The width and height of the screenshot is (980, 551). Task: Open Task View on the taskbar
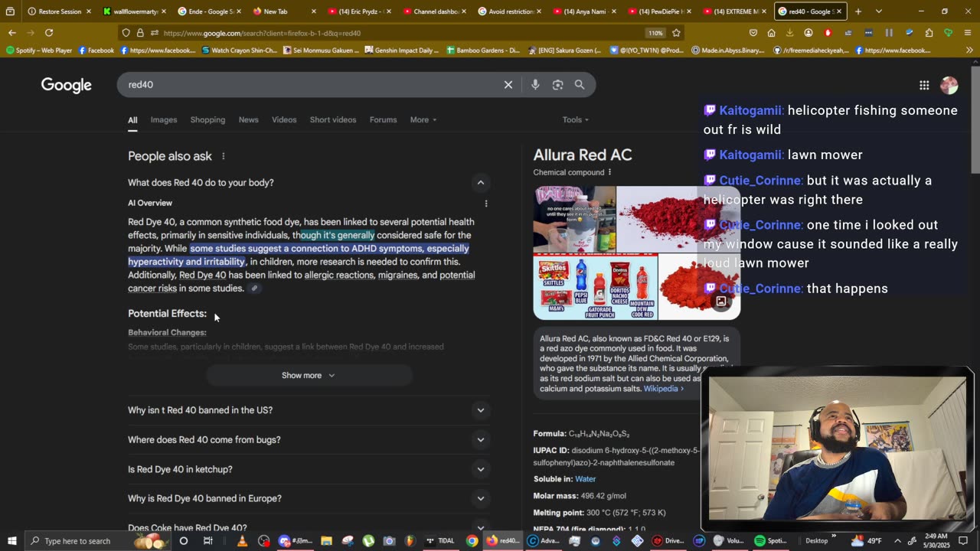tap(207, 541)
